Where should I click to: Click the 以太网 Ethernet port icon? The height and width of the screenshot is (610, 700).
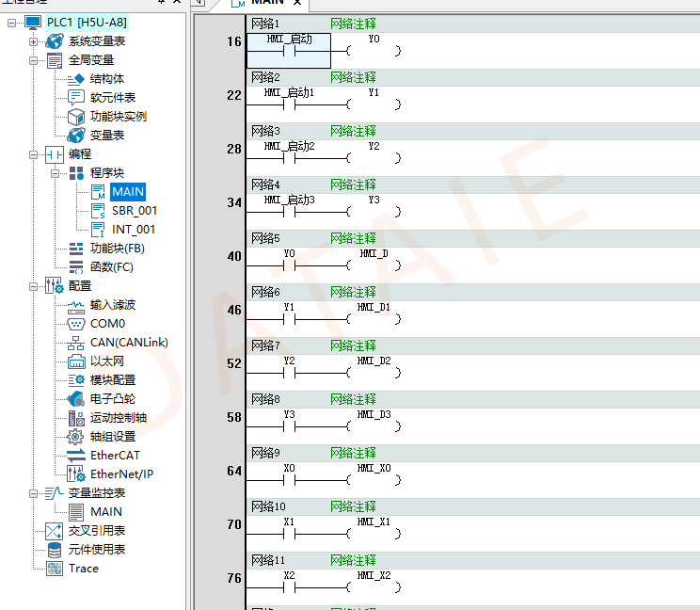click(x=76, y=361)
